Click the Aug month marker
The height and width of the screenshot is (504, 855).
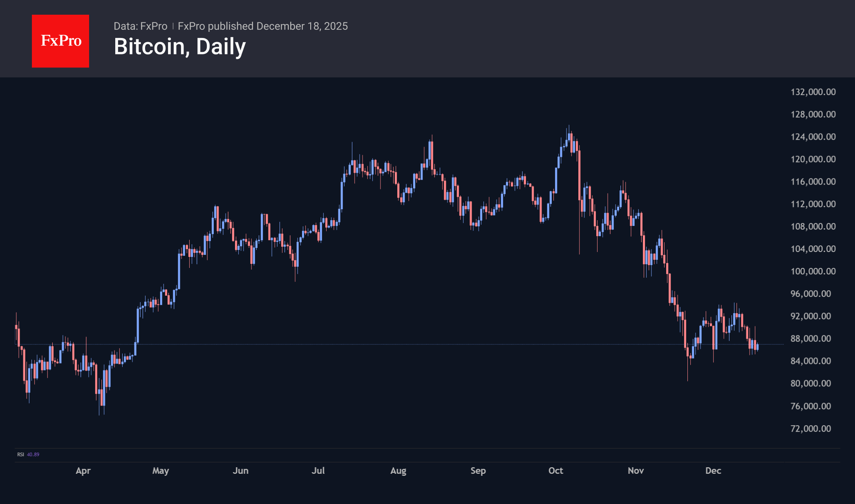click(398, 471)
